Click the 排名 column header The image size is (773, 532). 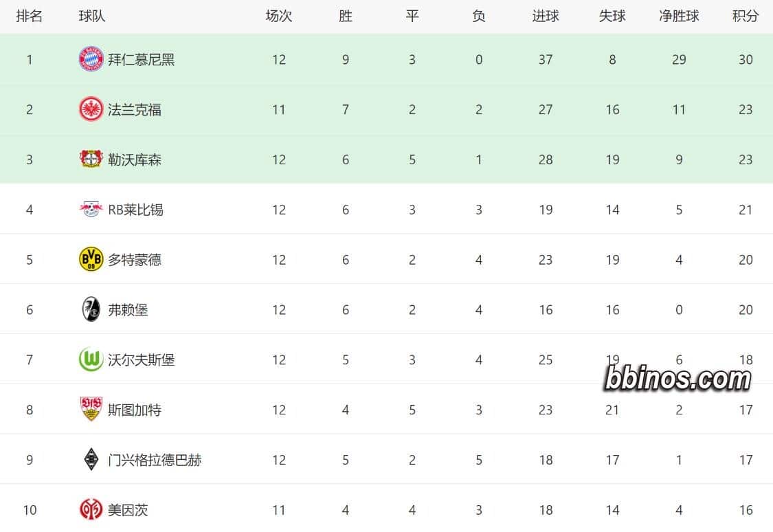coord(30,16)
